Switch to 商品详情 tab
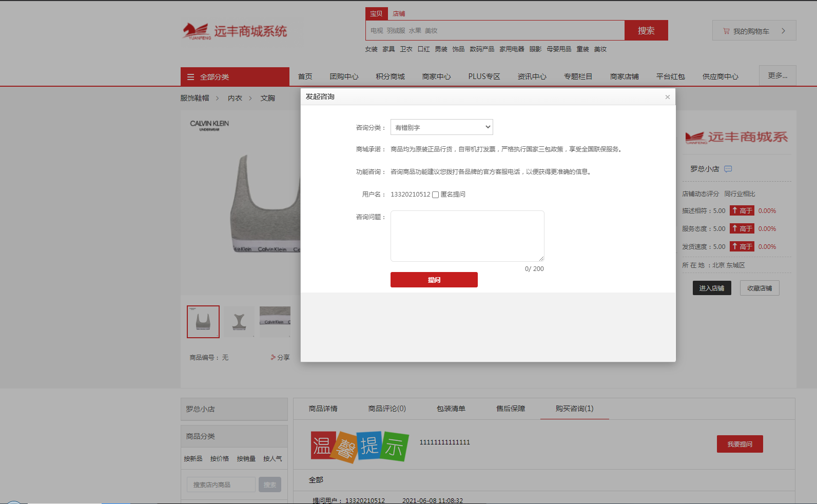Image resolution: width=817 pixels, height=504 pixels. click(323, 409)
